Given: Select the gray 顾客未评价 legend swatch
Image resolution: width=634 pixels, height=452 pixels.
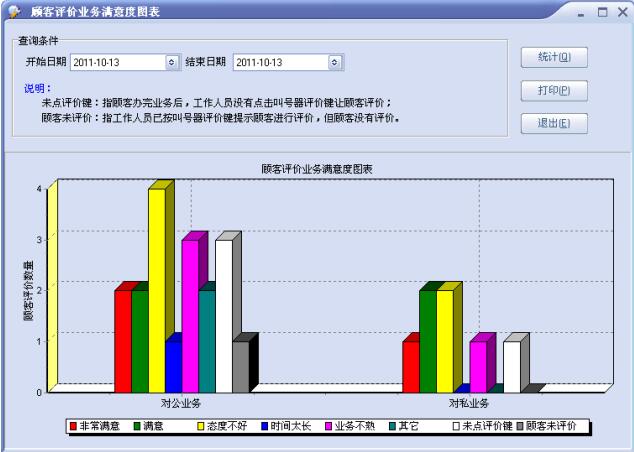Looking at the screenshot, I should pos(520,426).
